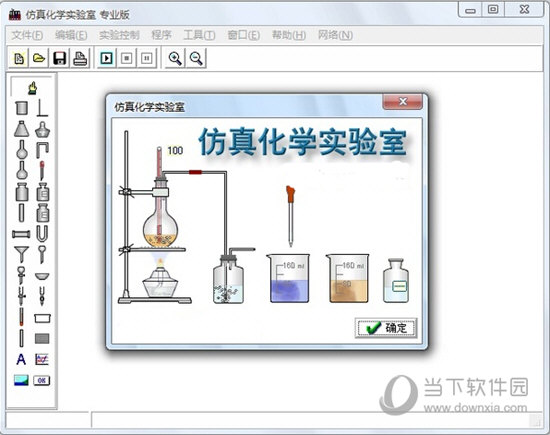The image size is (550, 435).
Task: Start the experiment with the play button
Action: pos(107,58)
